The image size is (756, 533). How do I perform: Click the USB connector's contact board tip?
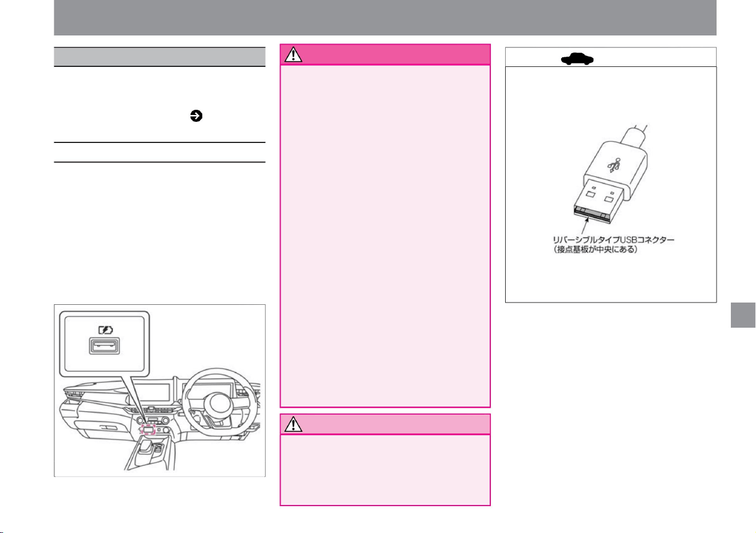tap(591, 216)
